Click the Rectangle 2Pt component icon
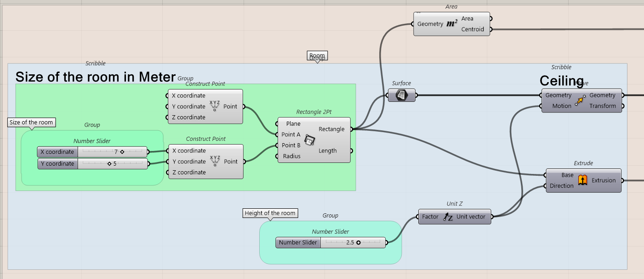Image resolution: width=644 pixels, height=279 pixels. (310, 140)
